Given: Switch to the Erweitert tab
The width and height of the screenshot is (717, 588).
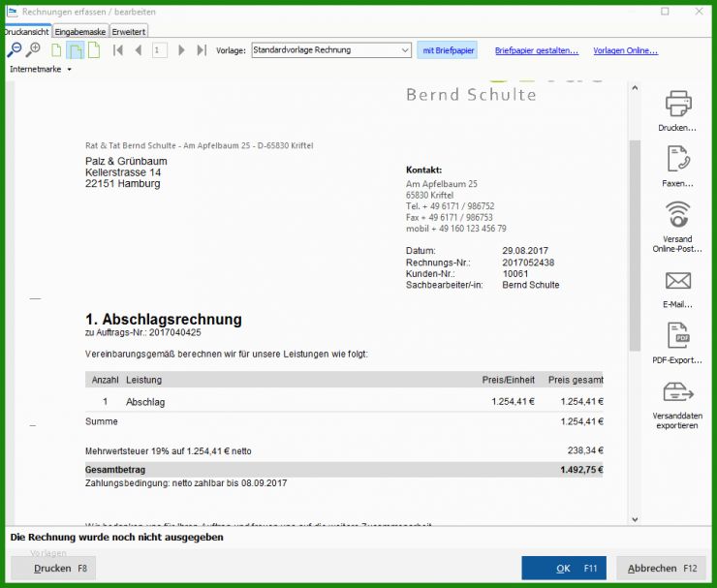Looking at the screenshot, I should tap(129, 32).
